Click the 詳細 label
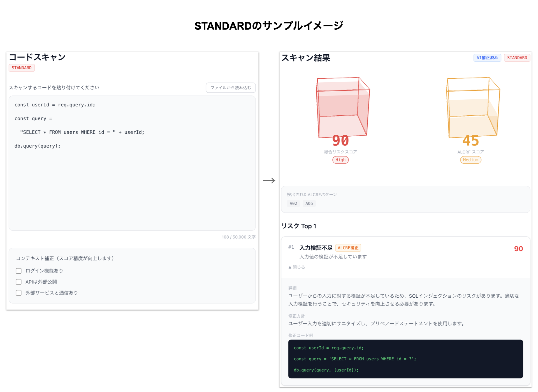This screenshot has height=392, width=538. coord(293,288)
